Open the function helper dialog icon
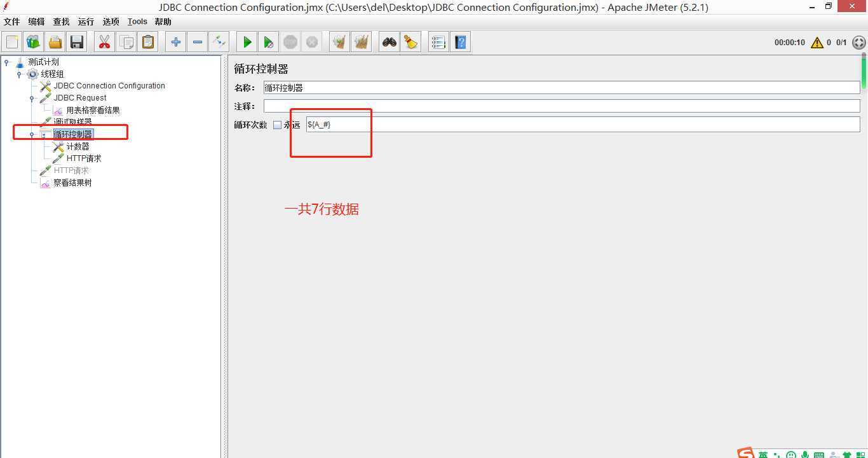 point(438,43)
